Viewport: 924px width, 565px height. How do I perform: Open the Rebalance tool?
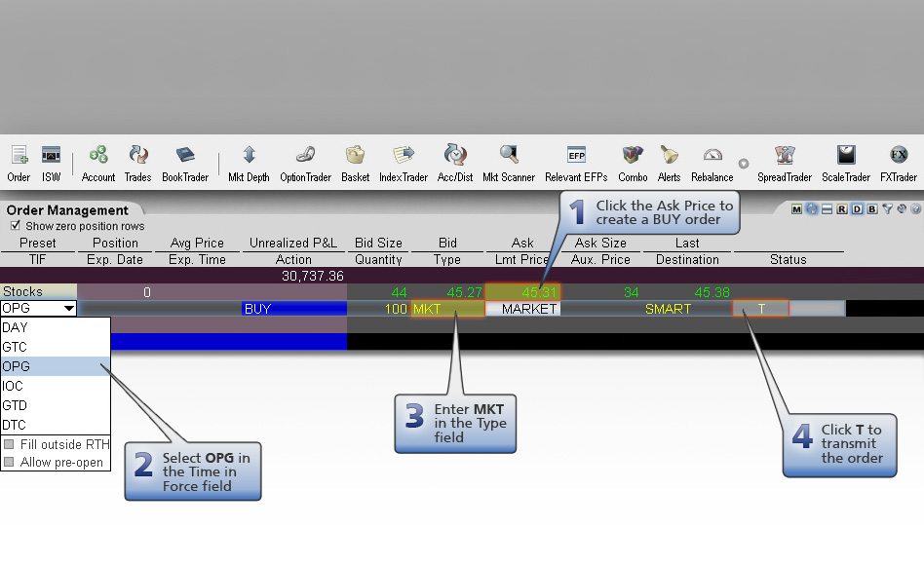coord(712,164)
